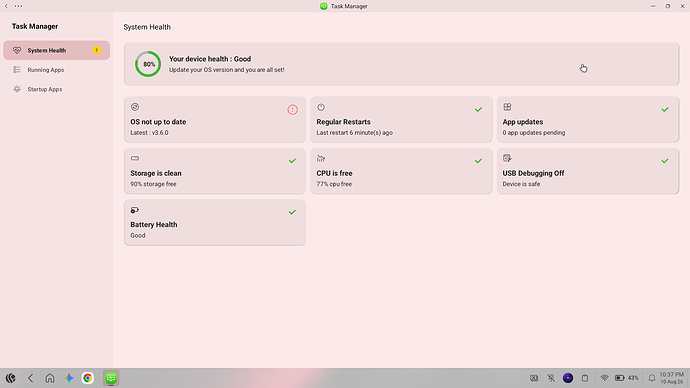Viewport: 690px width, 388px height.
Task: Click the heart icon beside System Health
Action: 17,50
